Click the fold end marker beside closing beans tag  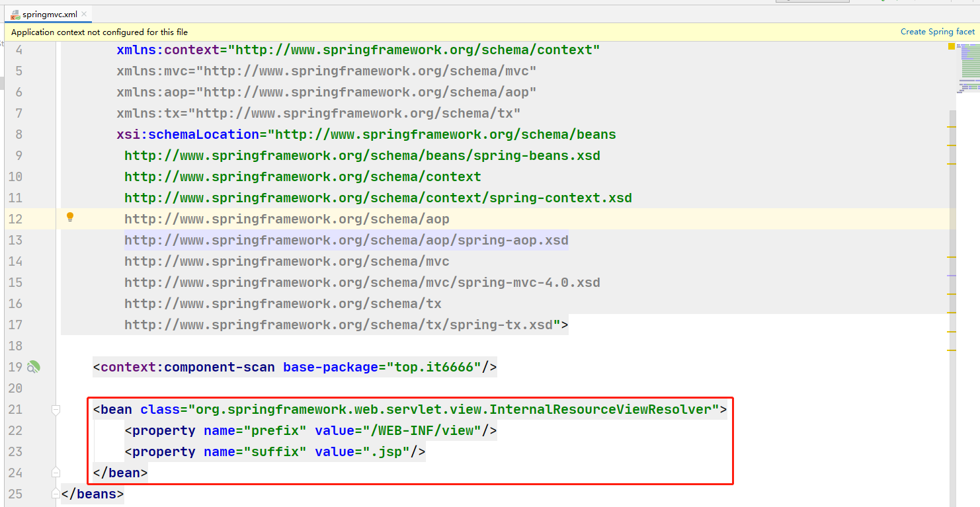[56, 494]
